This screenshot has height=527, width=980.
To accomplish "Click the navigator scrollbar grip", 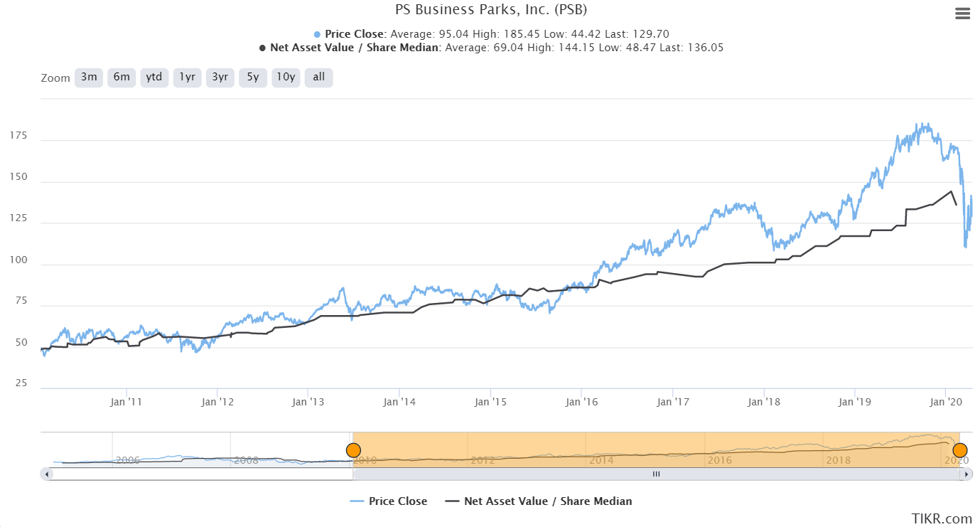I will click(657, 474).
